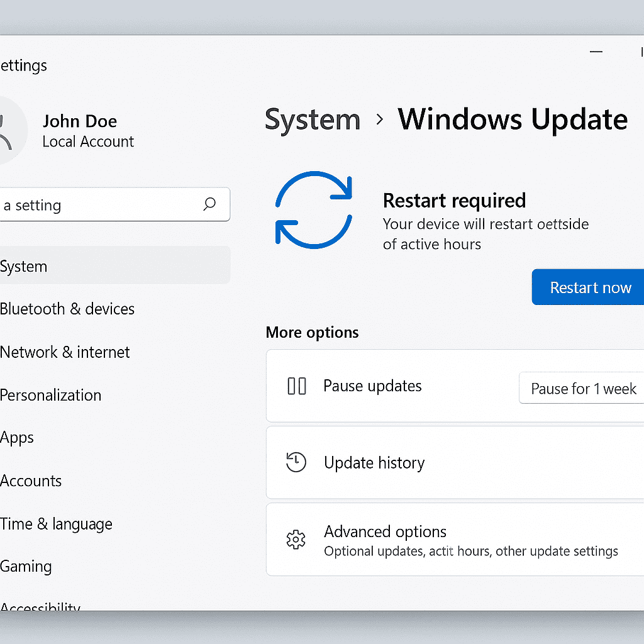
Task: Open the Pause for 1 week dropdown
Action: 582,389
